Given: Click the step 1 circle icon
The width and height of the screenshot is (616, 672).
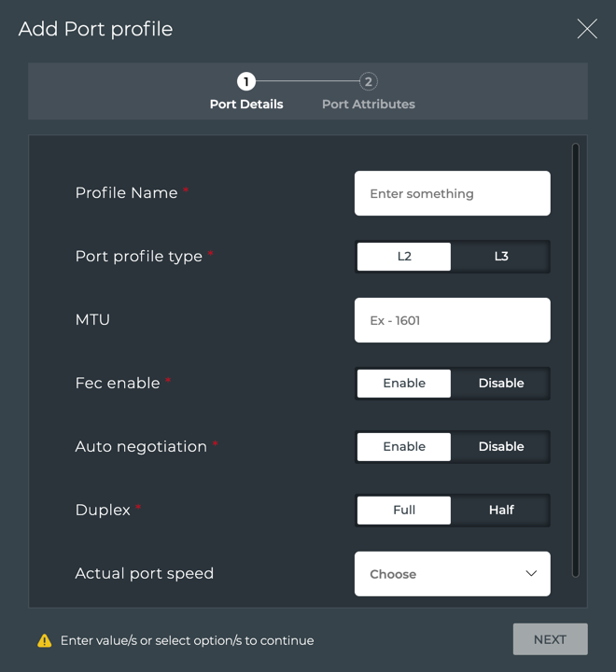Looking at the screenshot, I should (x=246, y=82).
